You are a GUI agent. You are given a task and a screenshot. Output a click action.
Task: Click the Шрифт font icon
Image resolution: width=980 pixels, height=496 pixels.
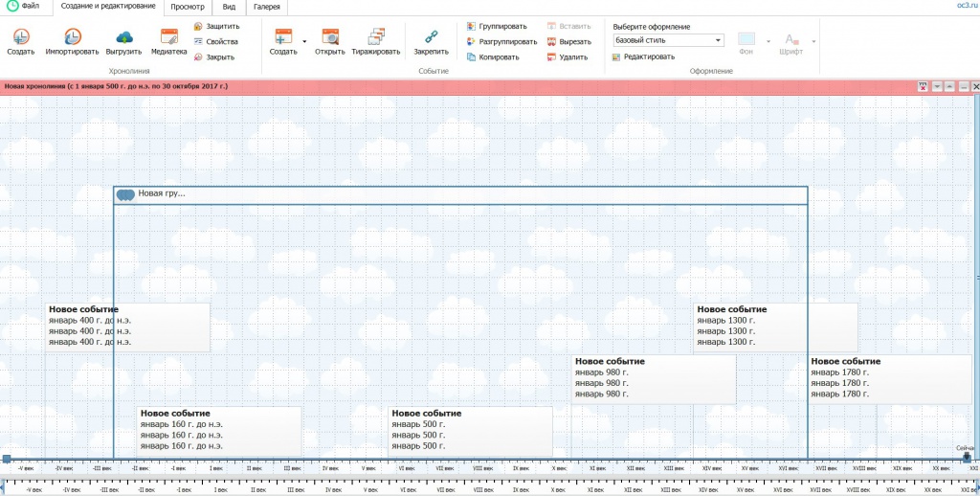[791, 38]
